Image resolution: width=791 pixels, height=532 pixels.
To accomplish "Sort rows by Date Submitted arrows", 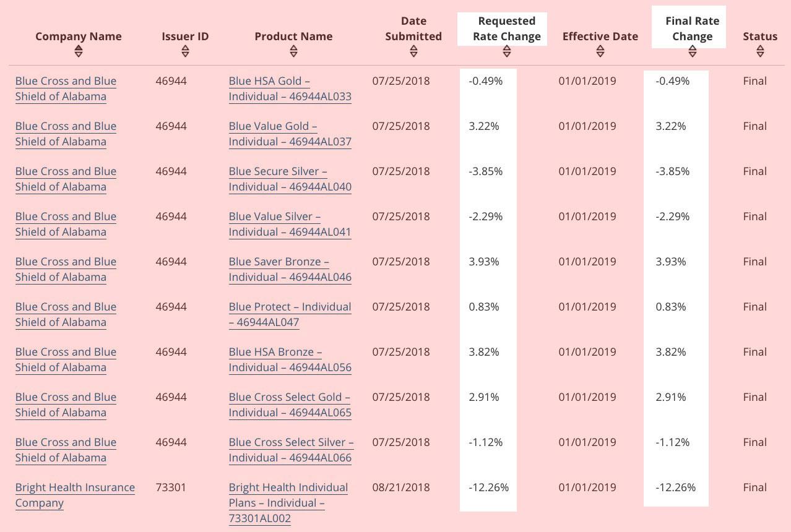I will point(413,52).
